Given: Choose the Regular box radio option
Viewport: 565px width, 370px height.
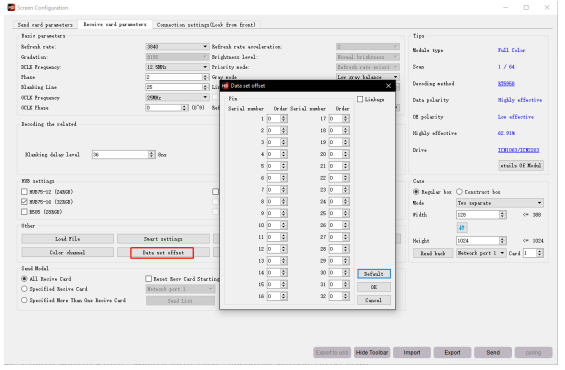Looking at the screenshot, I should tap(416, 192).
